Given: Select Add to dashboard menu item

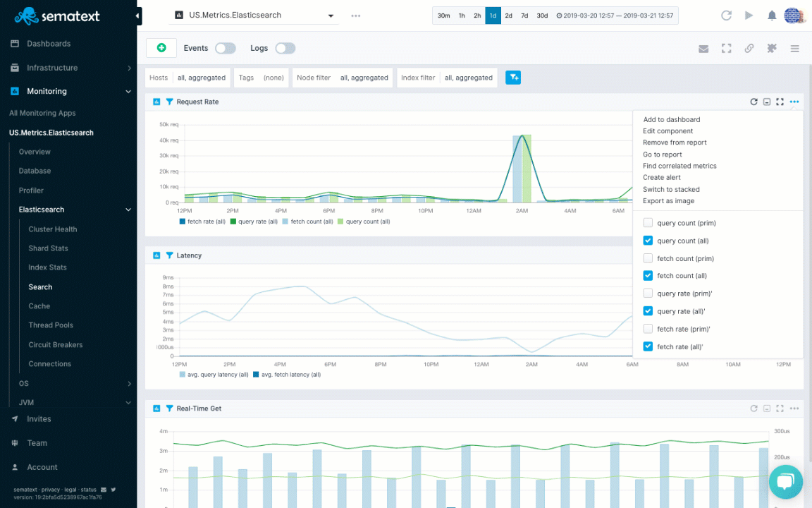Looking at the screenshot, I should click(x=671, y=119).
